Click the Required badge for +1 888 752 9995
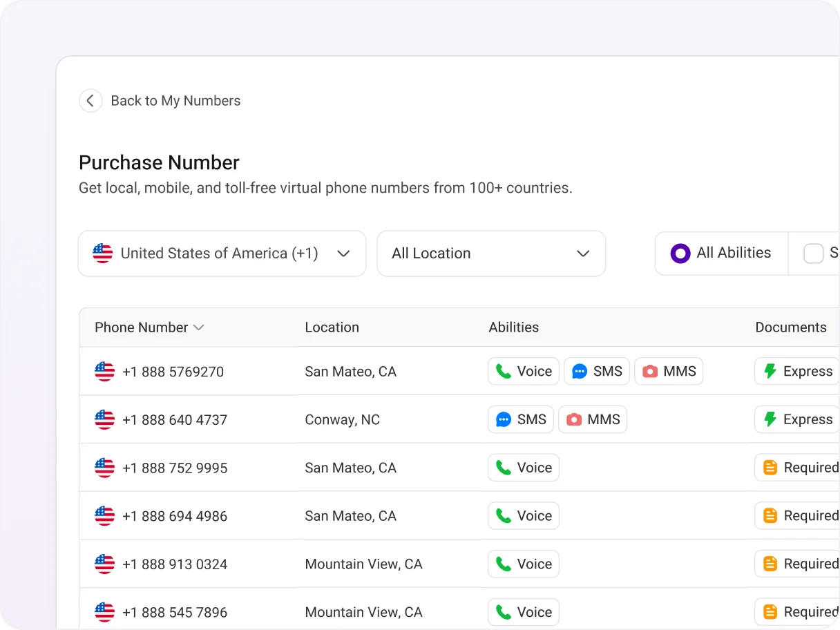Viewport: 840px width, 630px height. 797,468
